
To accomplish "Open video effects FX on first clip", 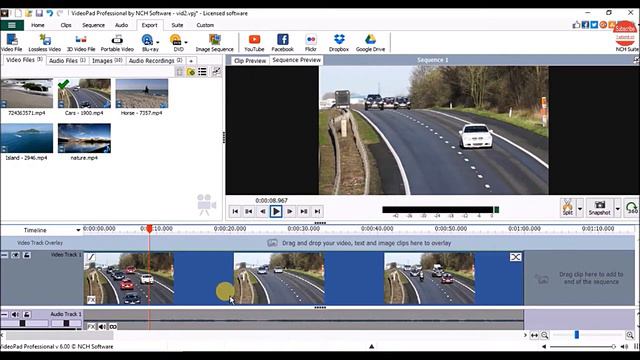I will click(x=91, y=300).
